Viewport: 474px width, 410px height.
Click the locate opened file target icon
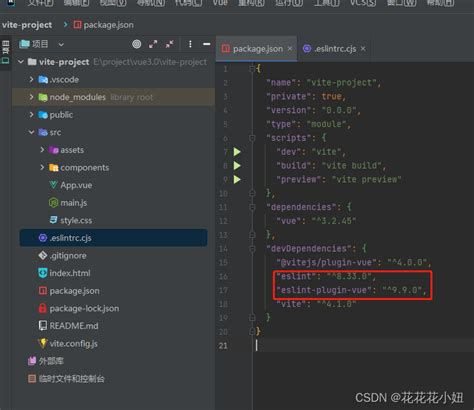point(137,44)
